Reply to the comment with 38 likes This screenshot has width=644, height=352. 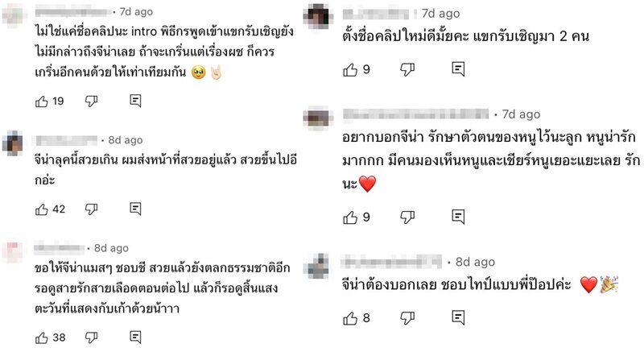tap(135, 338)
